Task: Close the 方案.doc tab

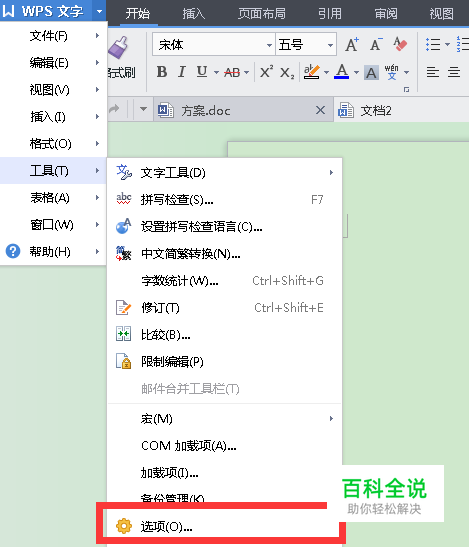Action: [x=320, y=110]
